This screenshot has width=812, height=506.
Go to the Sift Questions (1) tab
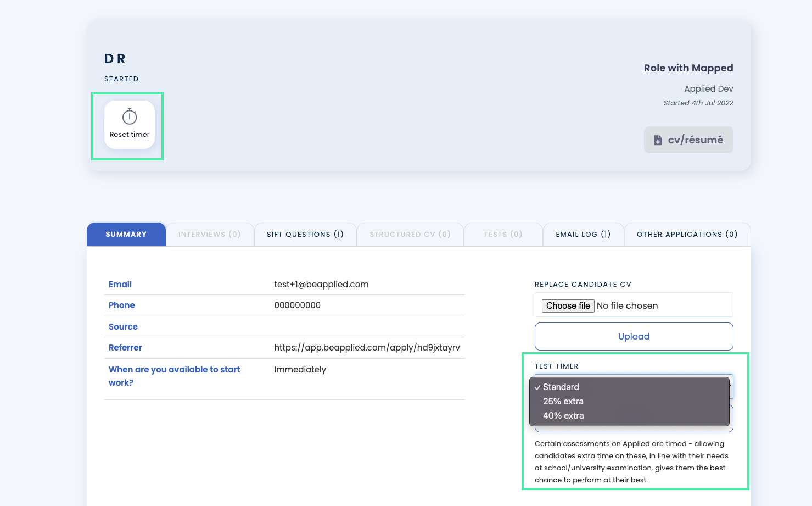pos(305,235)
